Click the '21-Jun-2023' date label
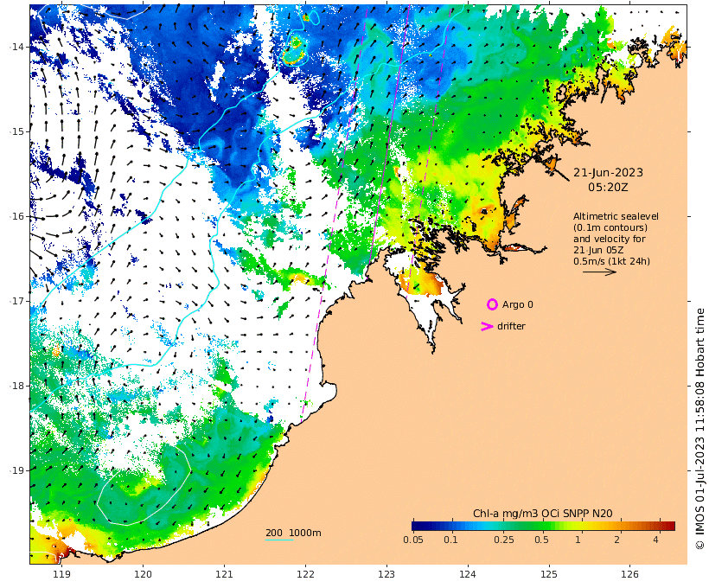The width and height of the screenshot is (709, 588). pos(608,172)
